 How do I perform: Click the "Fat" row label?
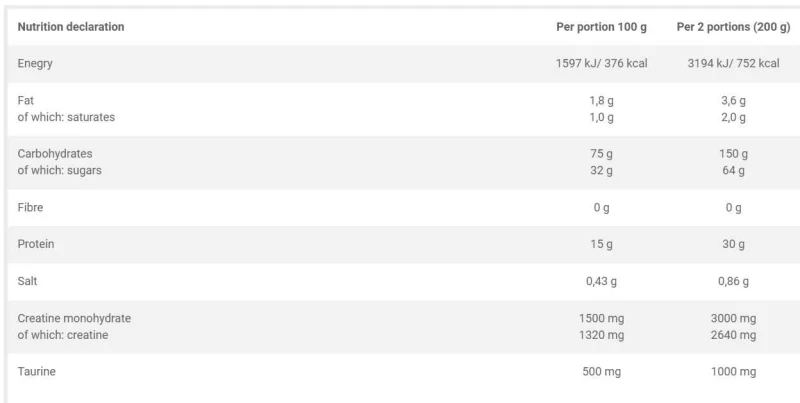pyautogui.click(x=27, y=100)
